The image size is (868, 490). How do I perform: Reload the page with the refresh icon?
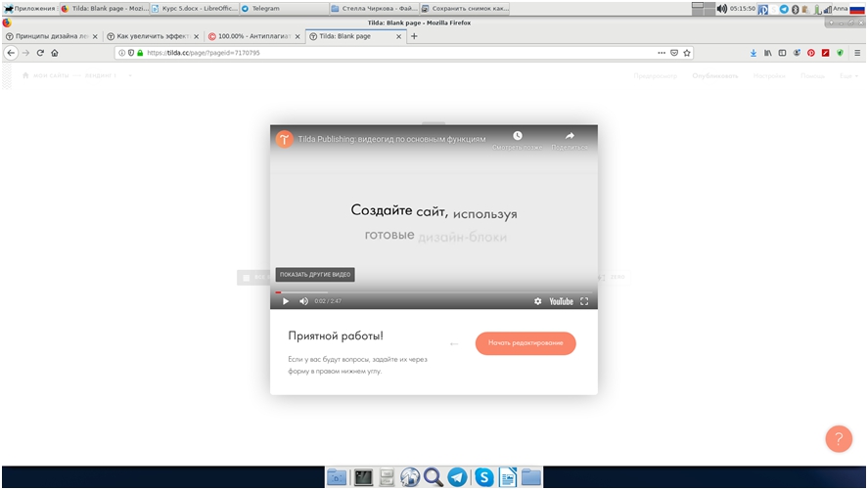(41, 53)
